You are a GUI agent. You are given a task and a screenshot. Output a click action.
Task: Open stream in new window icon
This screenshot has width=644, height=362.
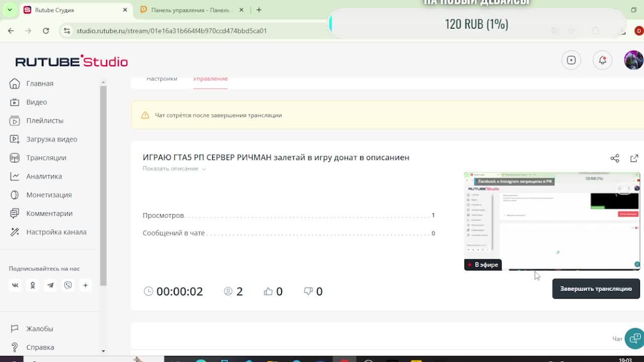coord(634,158)
